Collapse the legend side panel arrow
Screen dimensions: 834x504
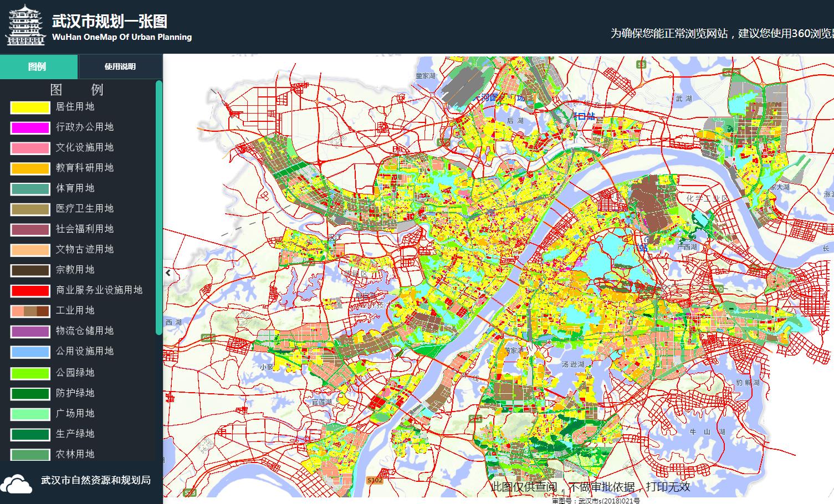tap(168, 272)
